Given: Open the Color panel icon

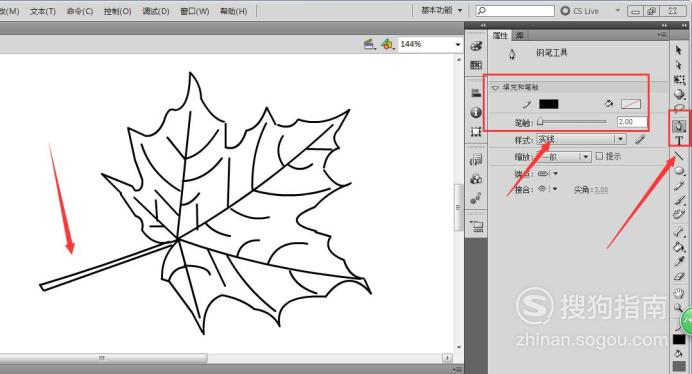Looking at the screenshot, I should [476, 46].
